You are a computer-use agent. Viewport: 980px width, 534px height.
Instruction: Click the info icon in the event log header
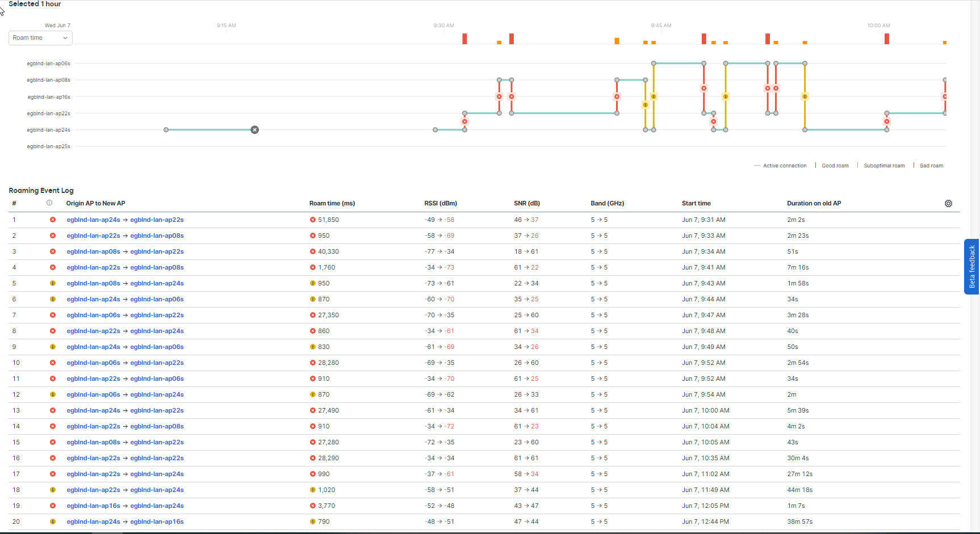[49, 203]
